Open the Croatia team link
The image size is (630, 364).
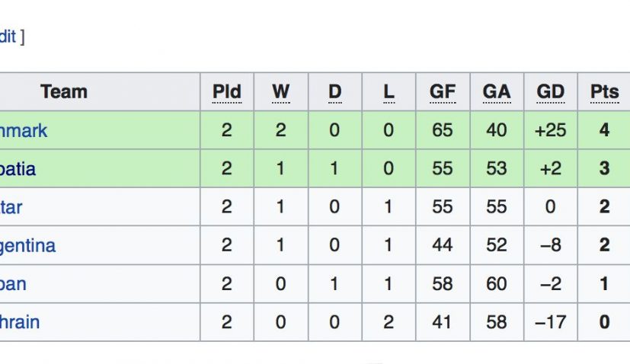(18, 168)
